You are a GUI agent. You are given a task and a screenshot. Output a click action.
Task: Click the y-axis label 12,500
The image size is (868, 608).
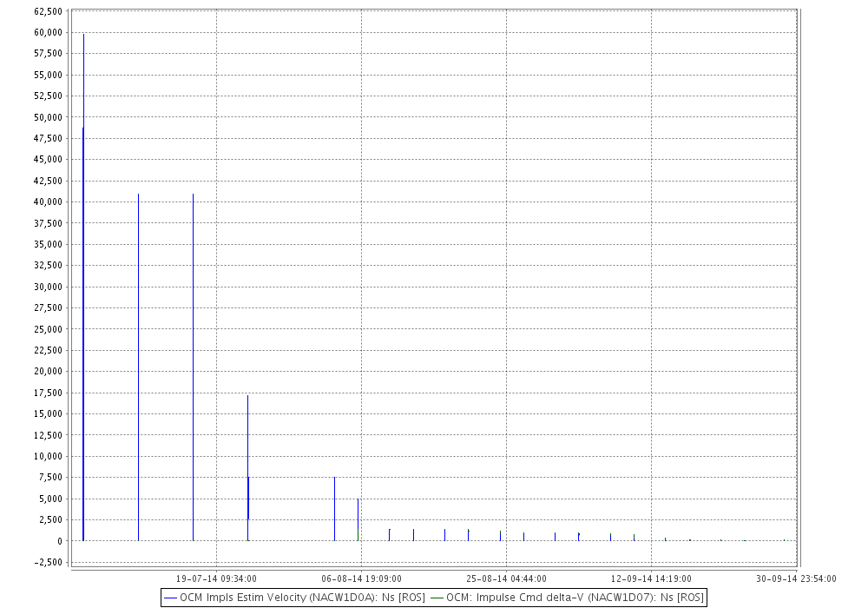pos(48,434)
